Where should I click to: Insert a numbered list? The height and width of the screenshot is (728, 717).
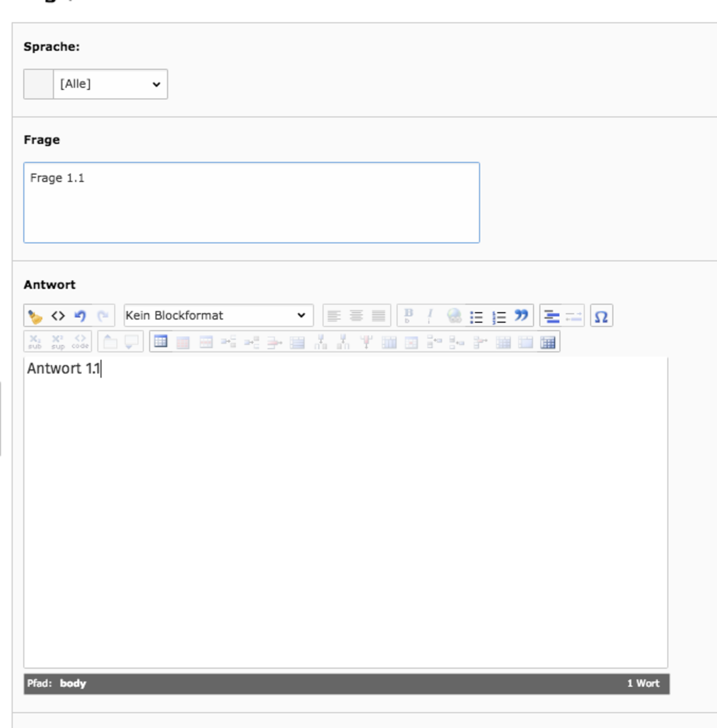[499, 316]
